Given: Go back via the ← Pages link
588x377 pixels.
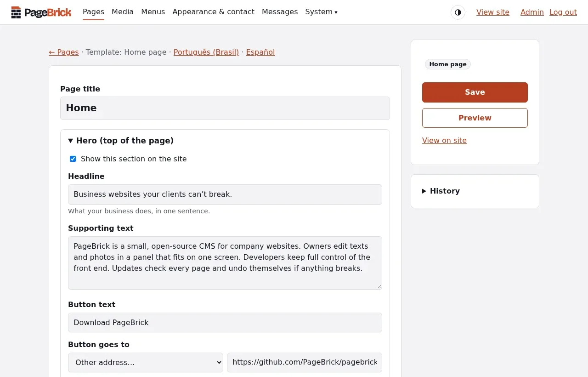Looking at the screenshot, I should click(64, 52).
